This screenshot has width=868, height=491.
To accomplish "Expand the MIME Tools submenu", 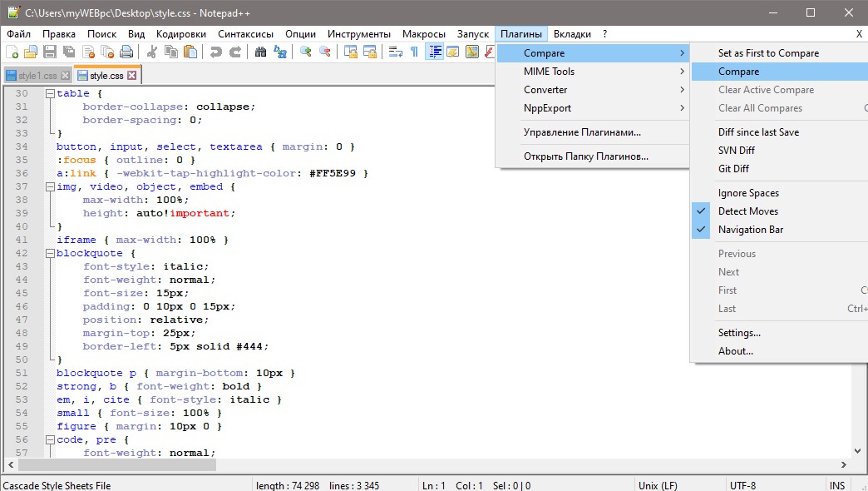I will (592, 72).
